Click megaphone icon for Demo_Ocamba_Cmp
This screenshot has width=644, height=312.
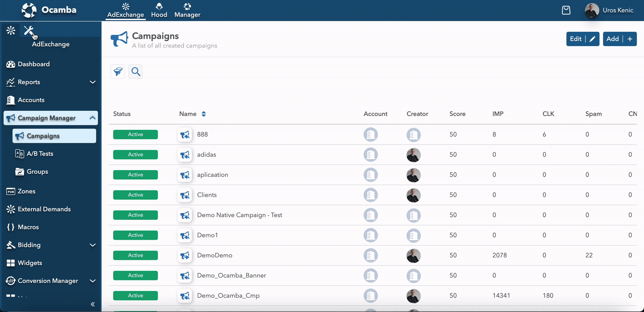[x=185, y=296]
